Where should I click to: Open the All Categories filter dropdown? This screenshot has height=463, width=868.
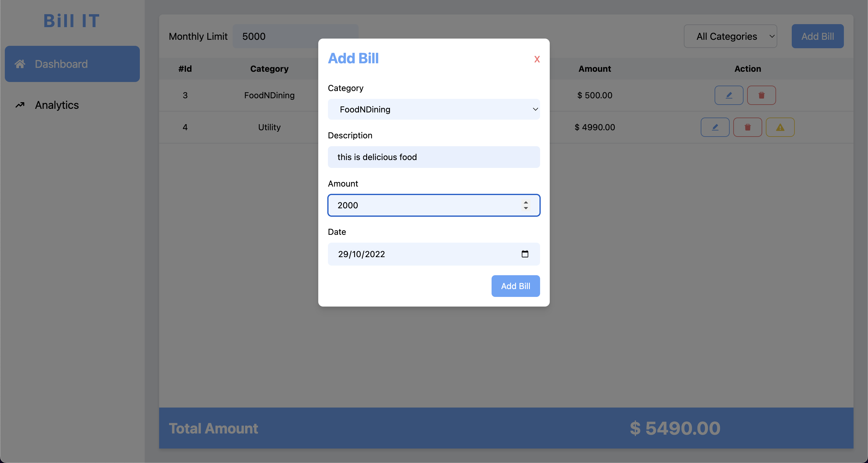(730, 36)
